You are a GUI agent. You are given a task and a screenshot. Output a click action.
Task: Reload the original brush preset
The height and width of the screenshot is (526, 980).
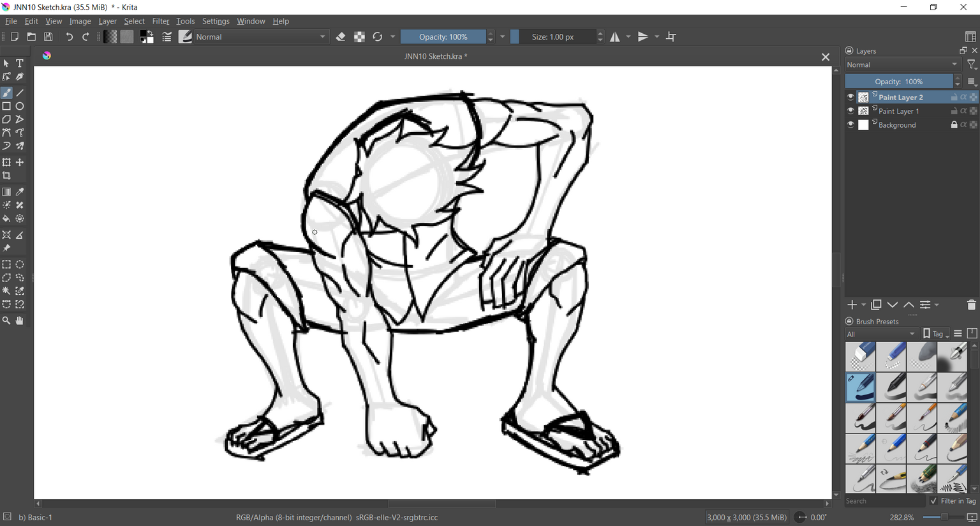click(x=378, y=37)
